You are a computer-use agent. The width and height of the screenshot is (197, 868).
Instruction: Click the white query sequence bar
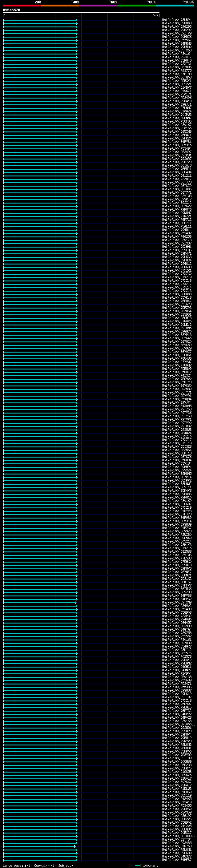point(81,13)
